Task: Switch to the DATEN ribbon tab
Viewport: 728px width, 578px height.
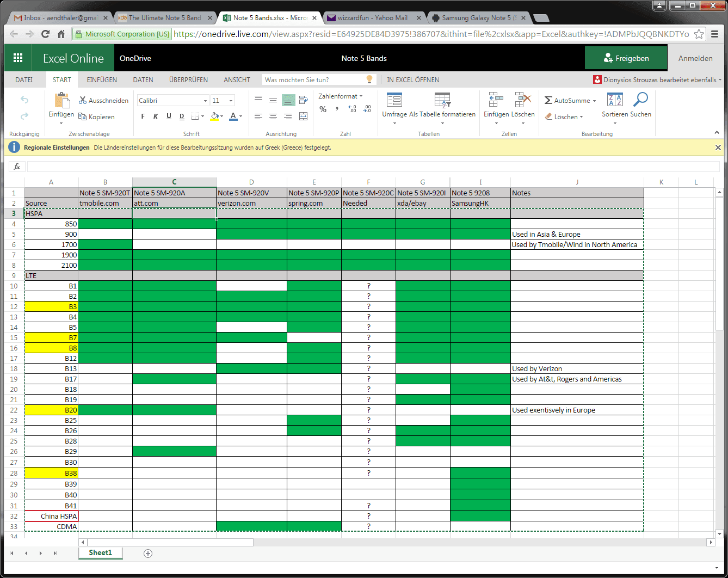Action: click(x=143, y=79)
